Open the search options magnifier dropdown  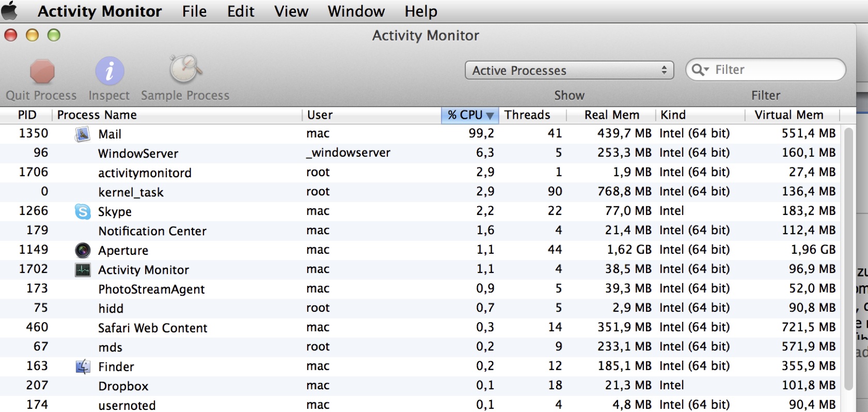point(700,70)
